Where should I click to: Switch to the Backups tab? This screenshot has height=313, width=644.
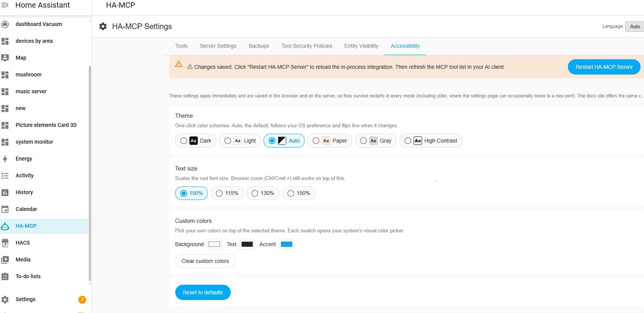(259, 46)
